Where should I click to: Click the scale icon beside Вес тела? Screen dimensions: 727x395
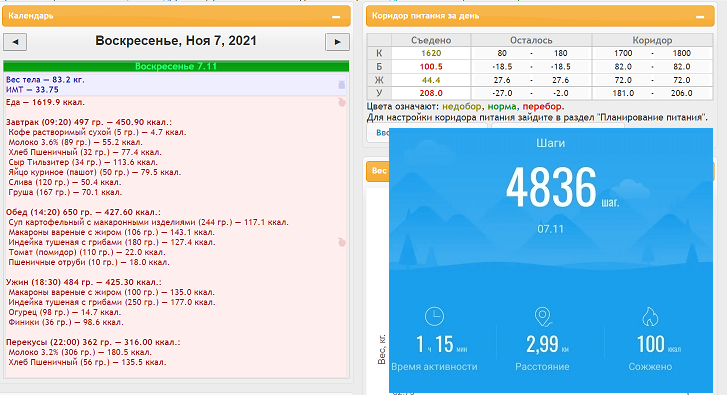342,84
